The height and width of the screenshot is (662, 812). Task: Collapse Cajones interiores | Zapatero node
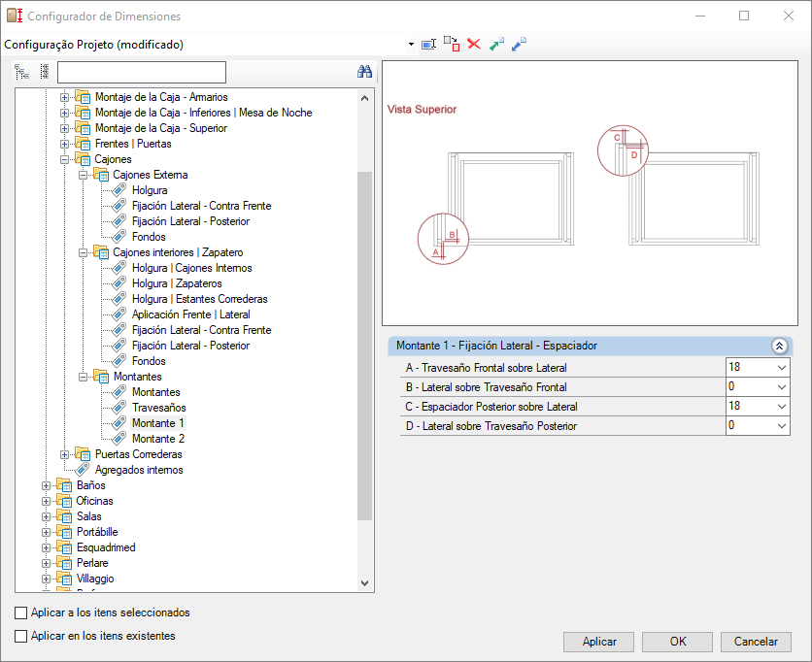coord(83,252)
